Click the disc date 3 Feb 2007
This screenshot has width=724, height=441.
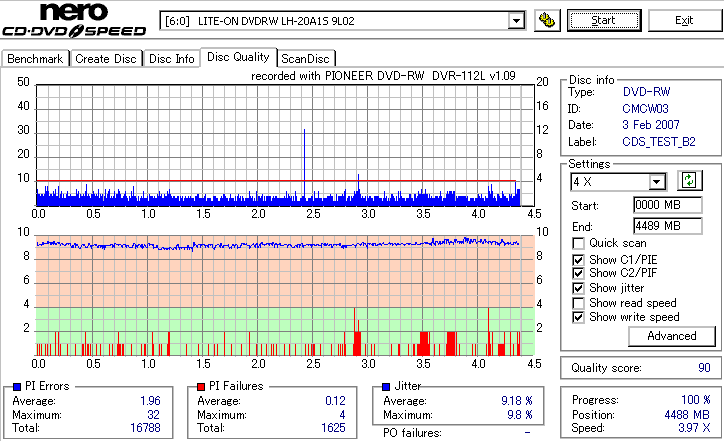click(651, 125)
